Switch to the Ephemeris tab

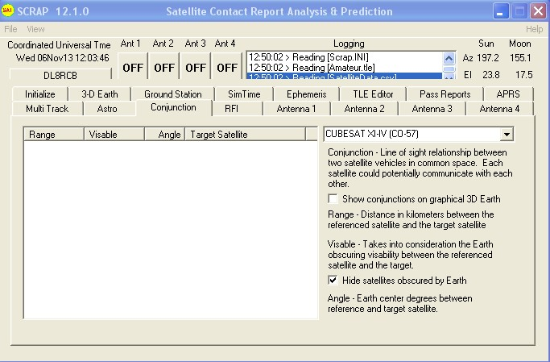(x=306, y=94)
